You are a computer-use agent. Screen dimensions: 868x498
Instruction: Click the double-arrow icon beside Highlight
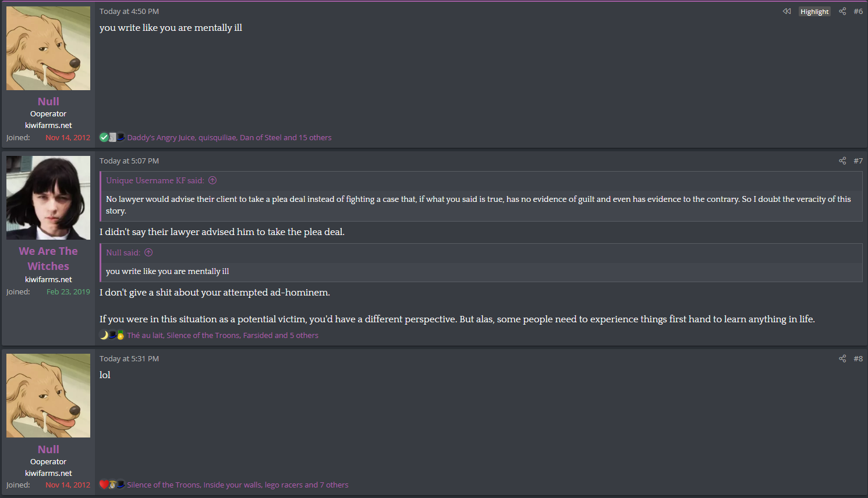click(x=786, y=11)
